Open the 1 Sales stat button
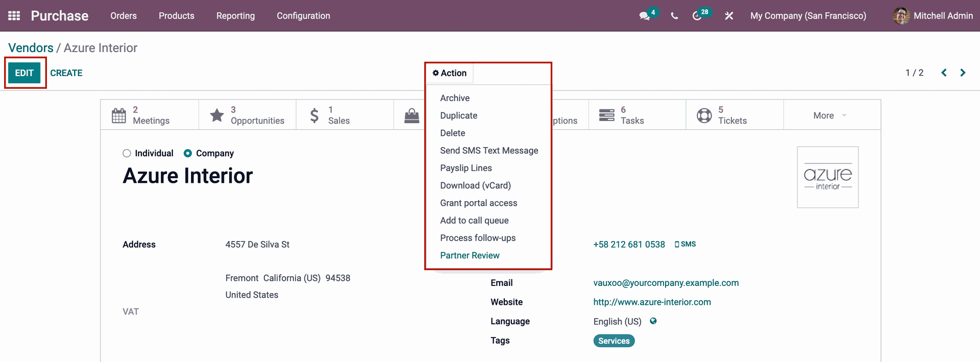Image resolution: width=980 pixels, height=362 pixels. click(x=345, y=115)
